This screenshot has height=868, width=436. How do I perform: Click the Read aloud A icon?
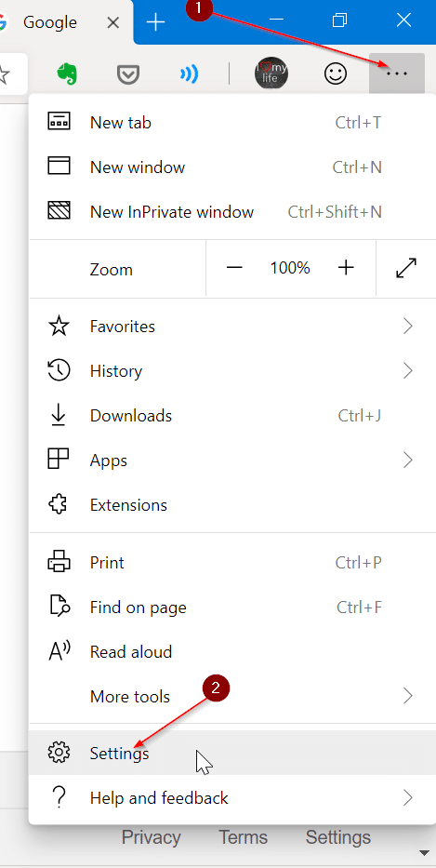pos(59,652)
